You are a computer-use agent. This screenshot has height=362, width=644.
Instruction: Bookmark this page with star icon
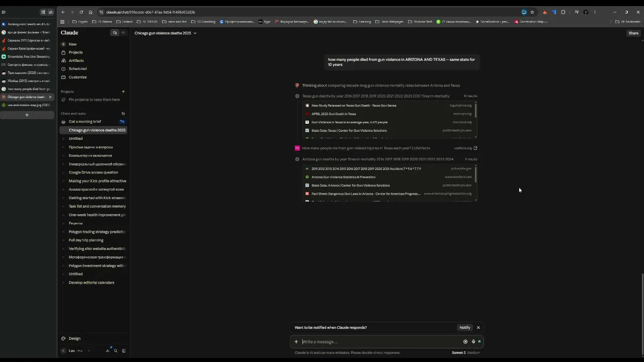[532, 12]
